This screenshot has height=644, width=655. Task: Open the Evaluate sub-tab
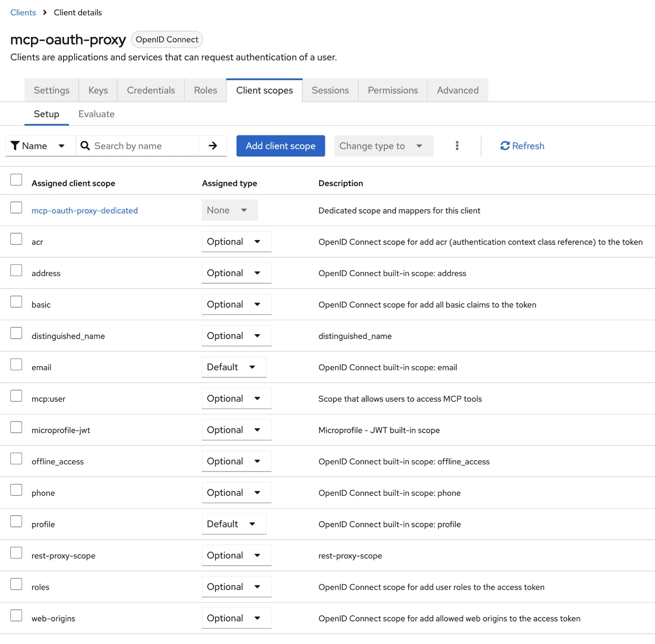coord(96,114)
